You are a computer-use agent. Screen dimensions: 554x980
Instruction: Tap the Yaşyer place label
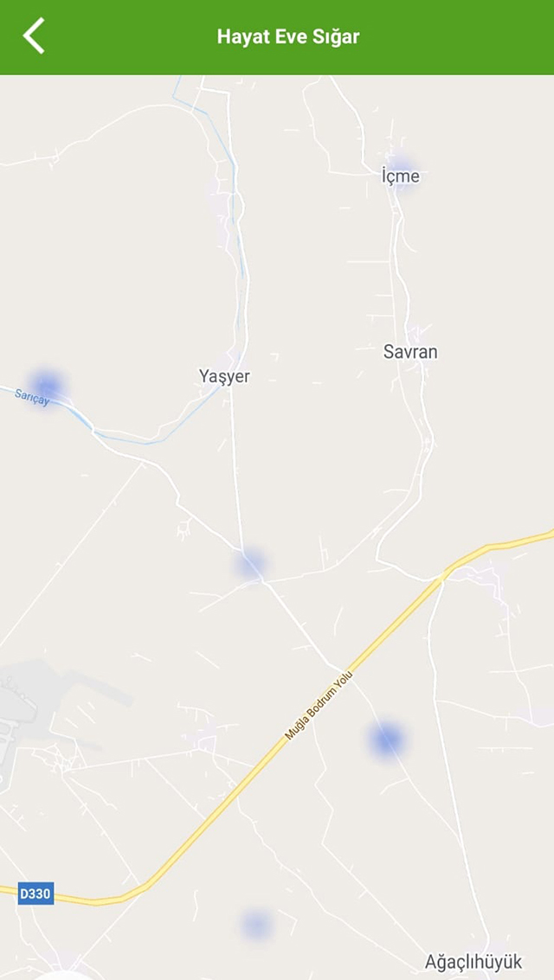coord(224,376)
